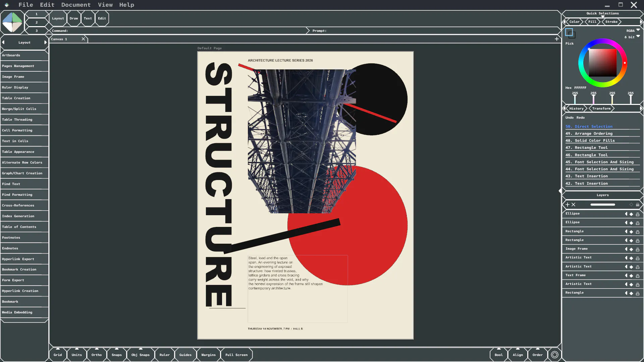The image size is (644, 362).
Task: Close the Canvas 1 tab
Action: point(83,39)
